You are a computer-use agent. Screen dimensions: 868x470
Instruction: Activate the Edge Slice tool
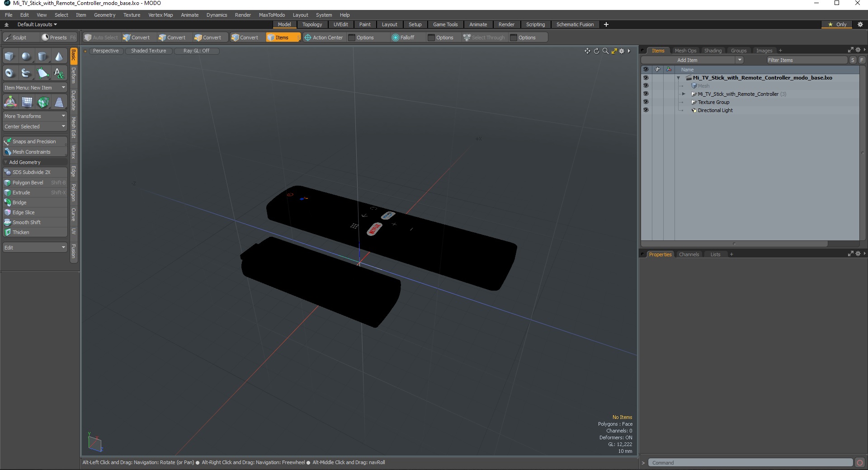tap(35, 212)
